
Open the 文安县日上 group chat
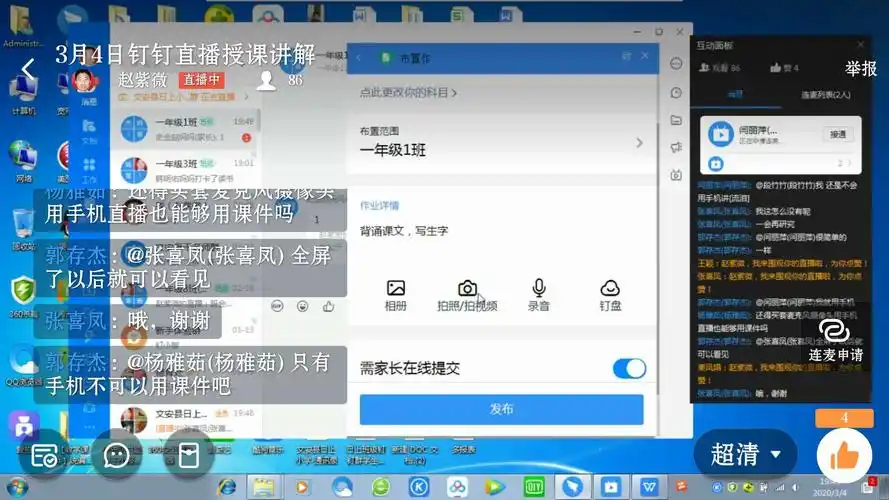(x=185, y=420)
